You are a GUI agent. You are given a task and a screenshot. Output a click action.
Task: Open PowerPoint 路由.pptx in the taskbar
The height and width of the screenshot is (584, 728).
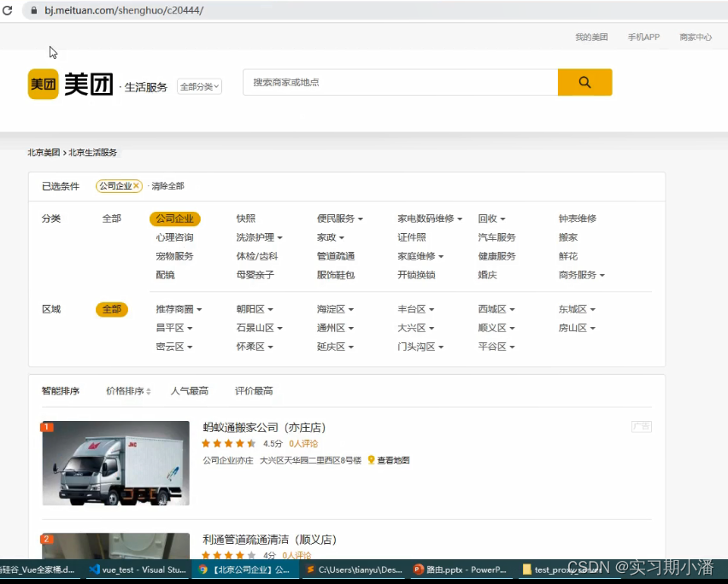pos(460,569)
